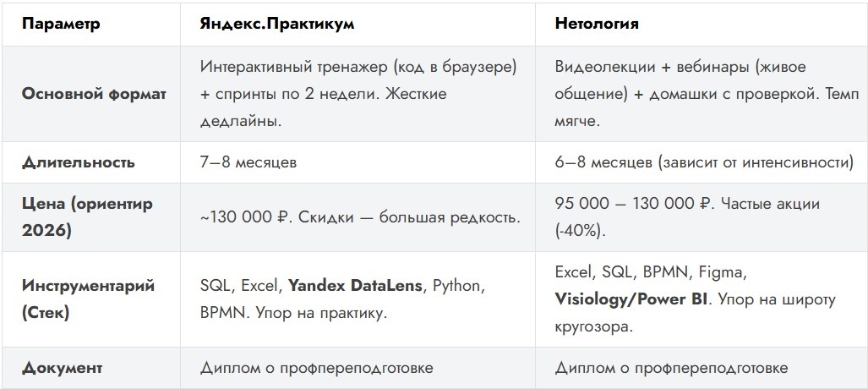This screenshot has width=868, height=389.
Task: Select the Цена (ориентир 2026) row label
Action: (x=87, y=217)
